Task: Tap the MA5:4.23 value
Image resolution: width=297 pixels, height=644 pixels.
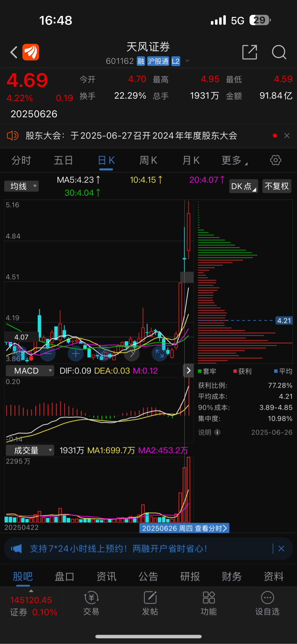Action: point(79,180)
